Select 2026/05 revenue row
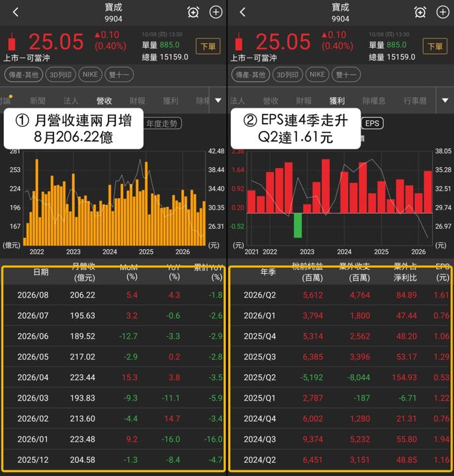 point(113,357)
